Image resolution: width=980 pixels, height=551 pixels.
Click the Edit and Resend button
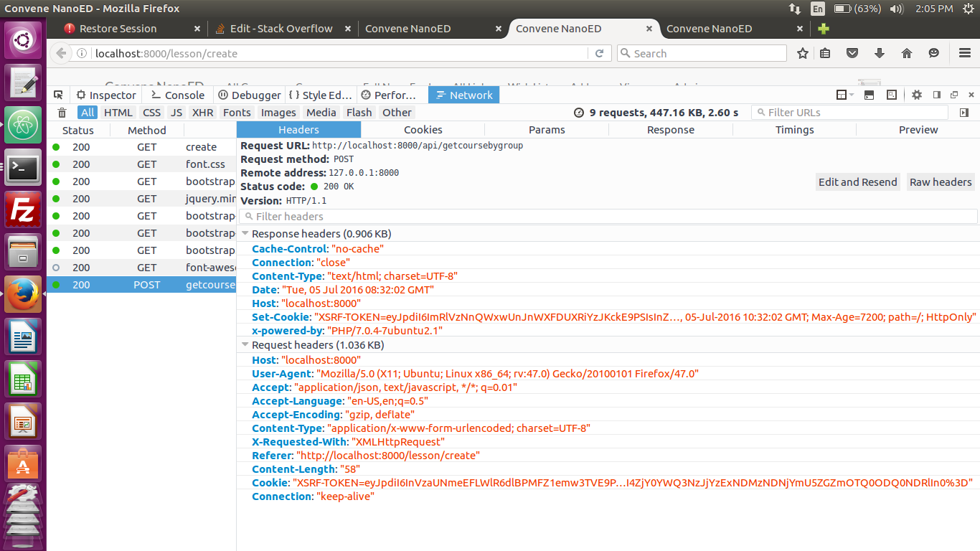tap(857, 182)
